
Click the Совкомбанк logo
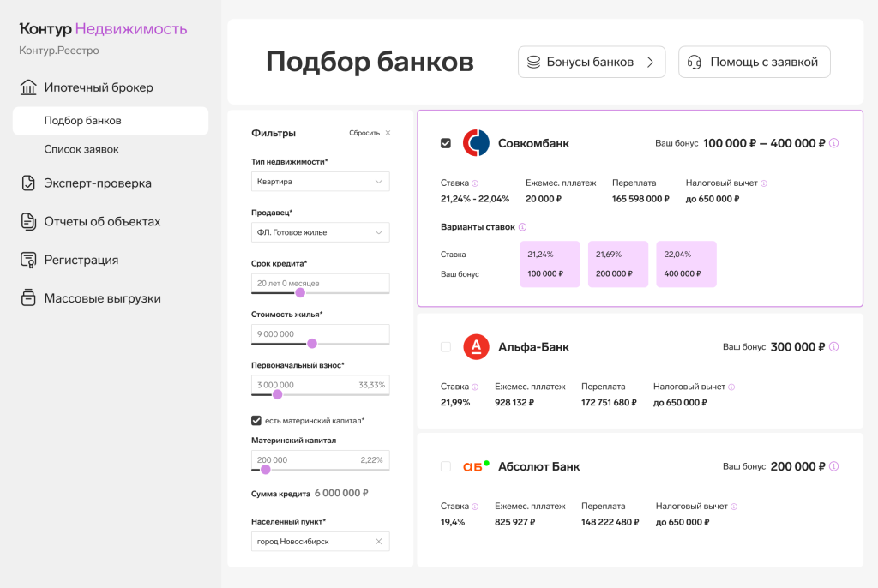tap(476, 143)
